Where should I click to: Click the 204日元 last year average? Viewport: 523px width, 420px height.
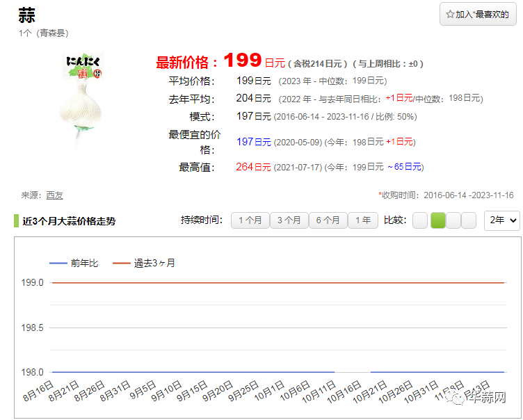253,98
